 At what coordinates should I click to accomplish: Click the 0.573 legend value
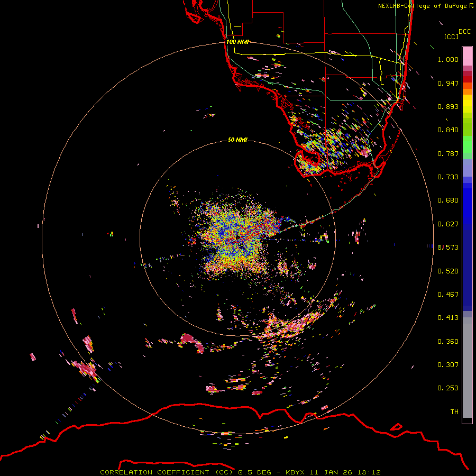(x=448, y=248)
